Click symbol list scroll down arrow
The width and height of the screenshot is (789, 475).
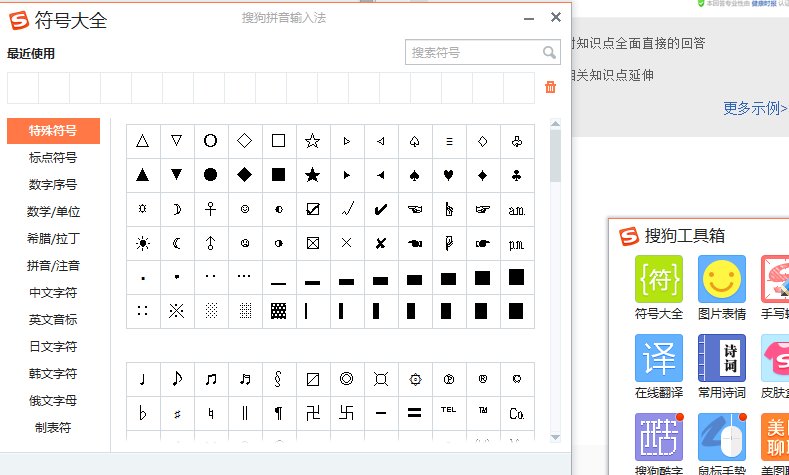pos(556,437)
